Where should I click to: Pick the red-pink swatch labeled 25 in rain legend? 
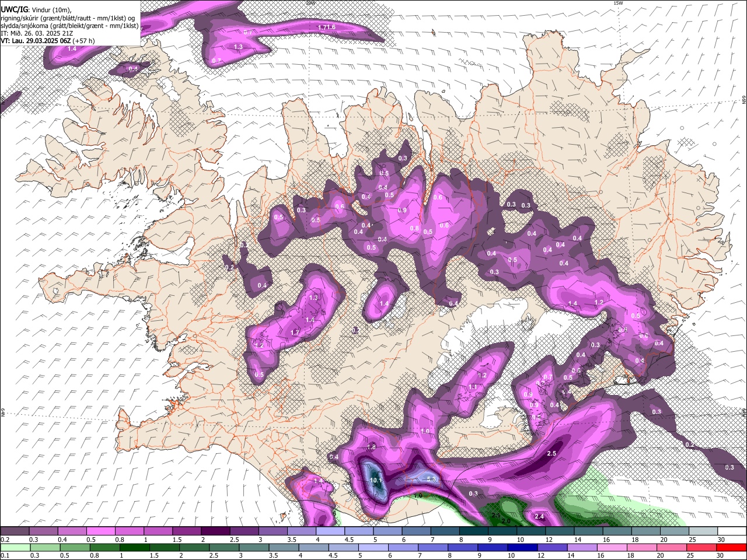coord(700,547)
